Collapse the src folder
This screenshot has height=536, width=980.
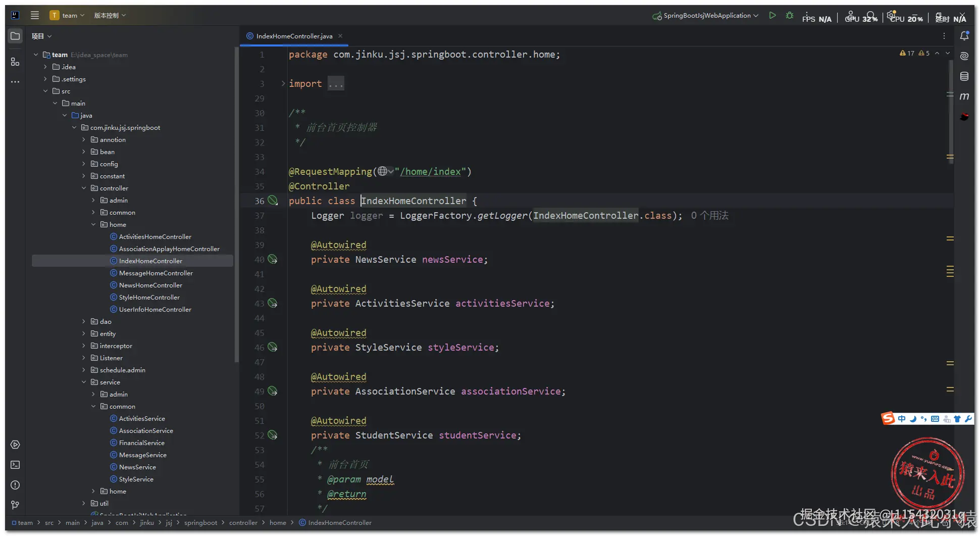coord(45,91)
